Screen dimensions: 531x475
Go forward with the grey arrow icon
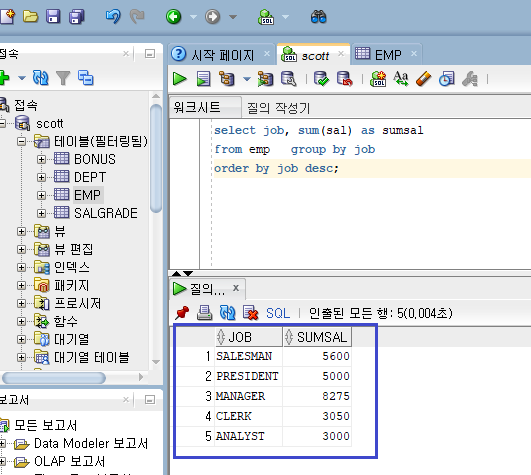tap(213, 17)
